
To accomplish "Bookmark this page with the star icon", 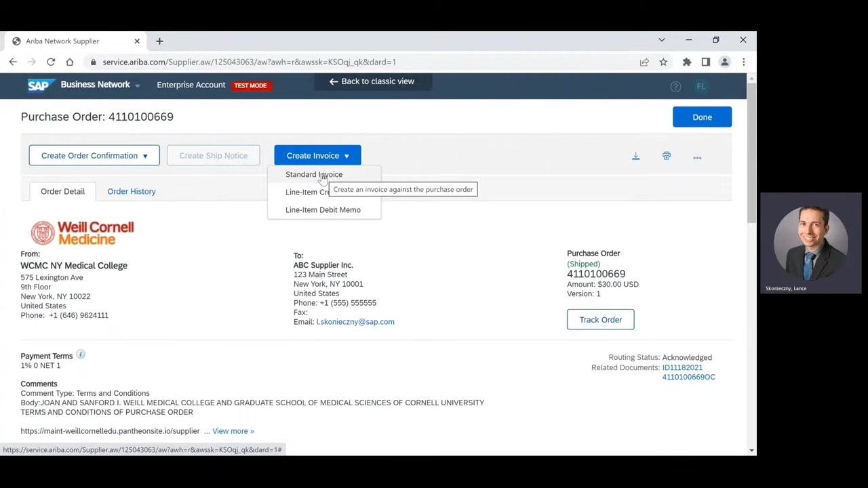I will pyautogui.click(x=663, y=62).
